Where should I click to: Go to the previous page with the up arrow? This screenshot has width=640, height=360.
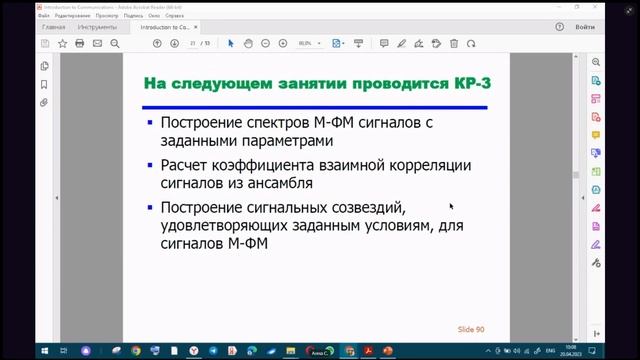(x=157, y=43)
